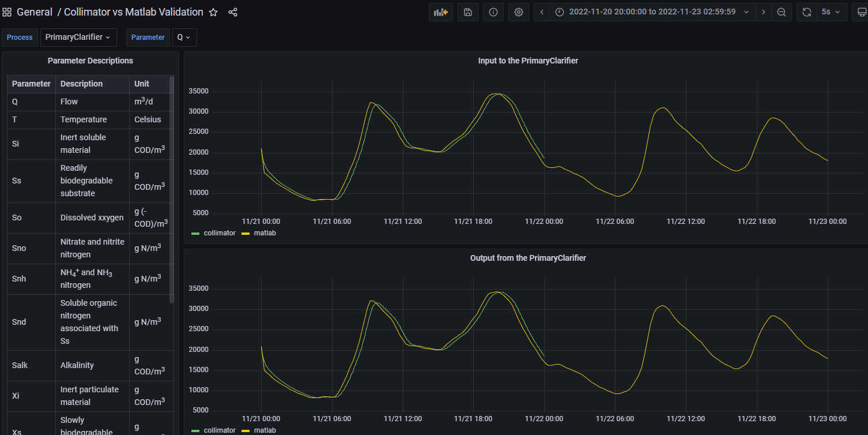Go to the General folder breadcrumb
This screenshot has height=435, width=868.
[34, 12]
